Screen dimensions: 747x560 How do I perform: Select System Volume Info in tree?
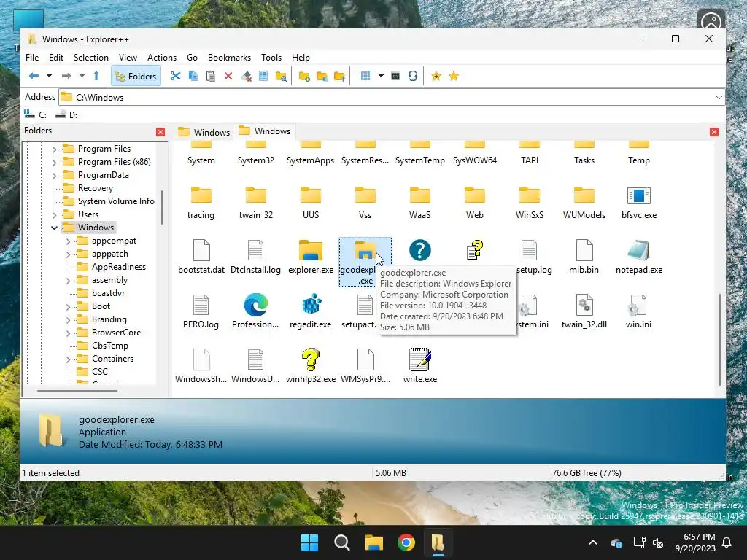click(116, 201)
